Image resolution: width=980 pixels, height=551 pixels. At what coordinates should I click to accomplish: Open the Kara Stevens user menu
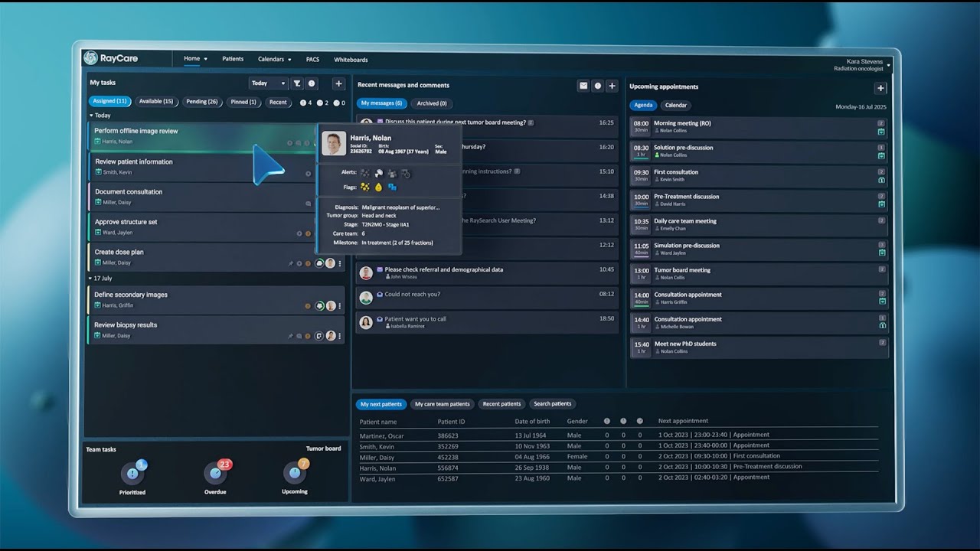(x=861, y=65)
